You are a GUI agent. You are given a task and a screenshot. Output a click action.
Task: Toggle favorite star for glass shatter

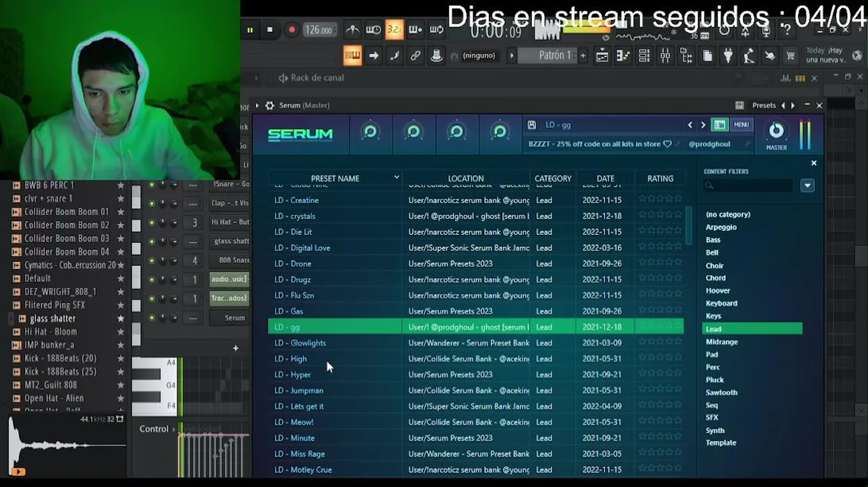(121, 319)
